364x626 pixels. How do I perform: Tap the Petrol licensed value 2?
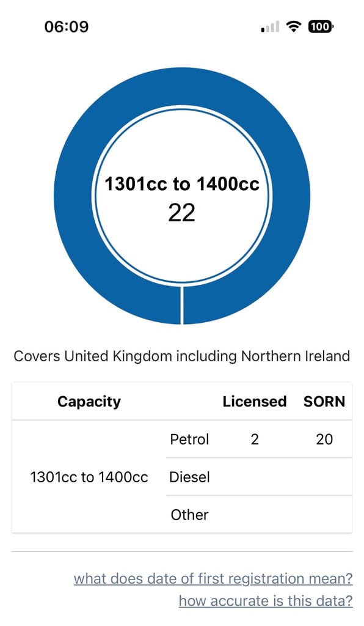(255, 439)
